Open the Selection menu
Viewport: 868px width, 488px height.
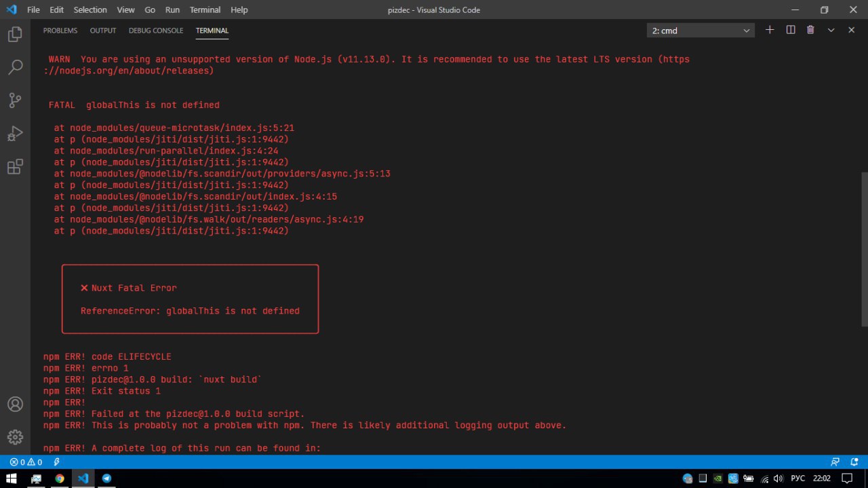pyautogui.click(x=90, y=10)
